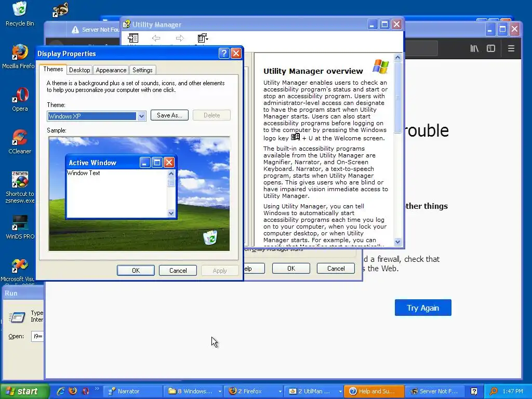The height and width of the screenshot is (399, 532).
Task: Click Cancel in Display Properties
Action: [x=178, y=270]
